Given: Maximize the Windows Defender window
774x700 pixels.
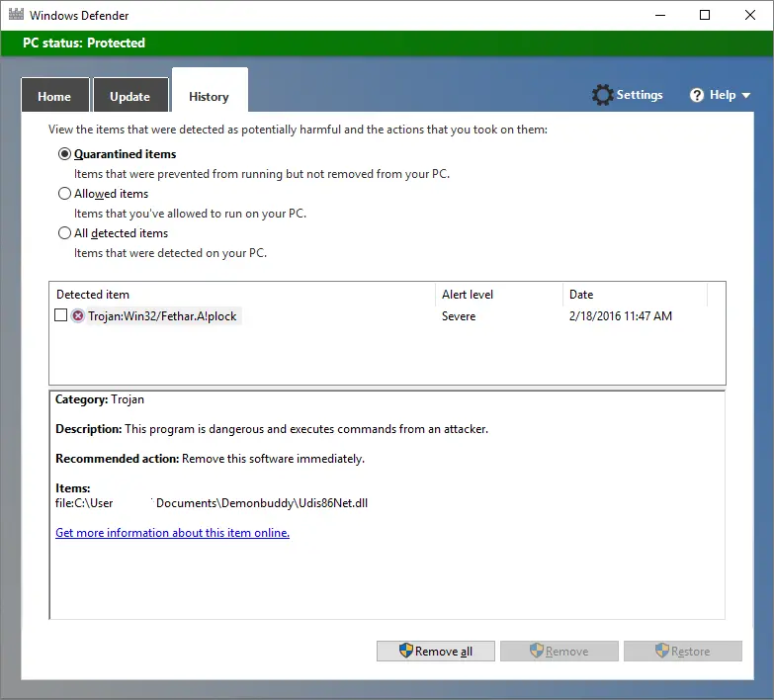Looking at the screenshot, I should [704, 15].
